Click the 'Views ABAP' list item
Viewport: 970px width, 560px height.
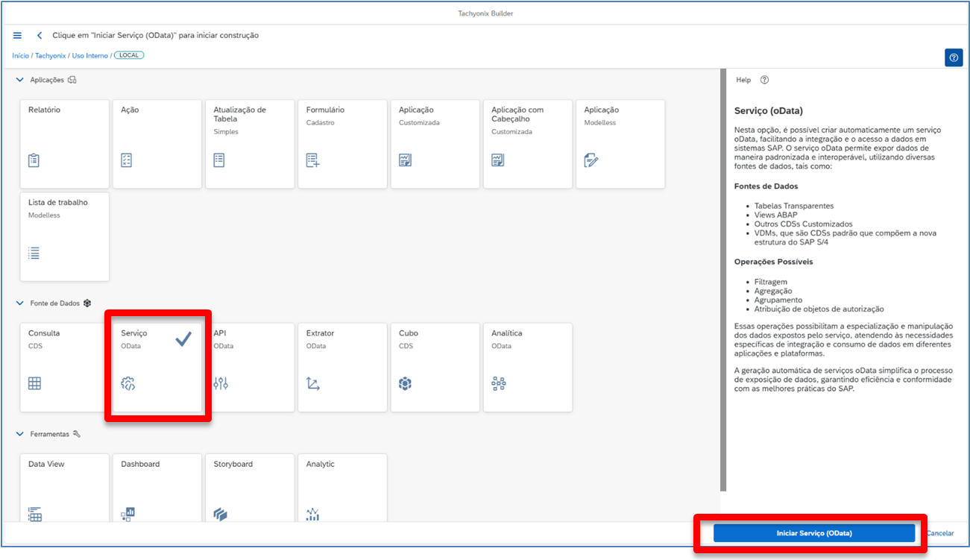(x=775, y=215)
